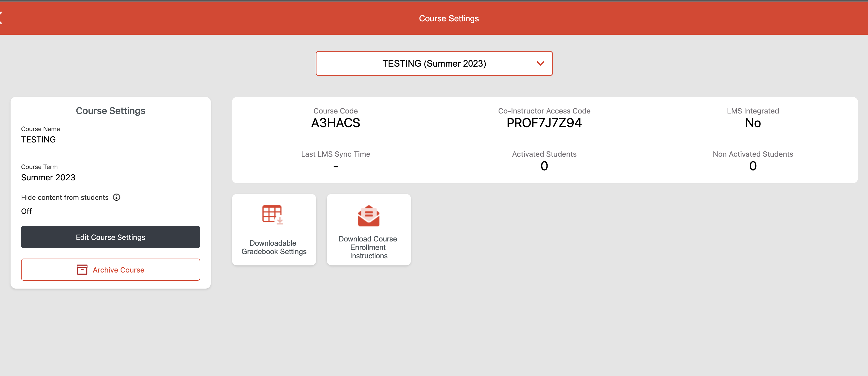The image size is (868, 376).
Task: Click the Activated Students count
Action: click(x=544, y=166)
